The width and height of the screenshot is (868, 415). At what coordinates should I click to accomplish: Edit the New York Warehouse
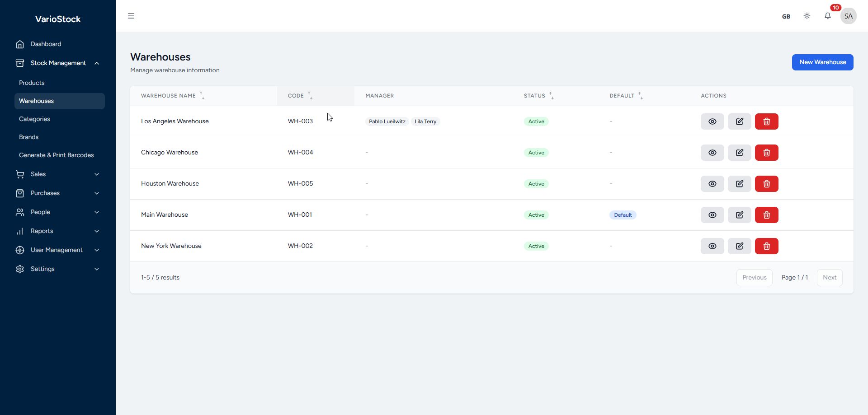[x=740, y=246]
